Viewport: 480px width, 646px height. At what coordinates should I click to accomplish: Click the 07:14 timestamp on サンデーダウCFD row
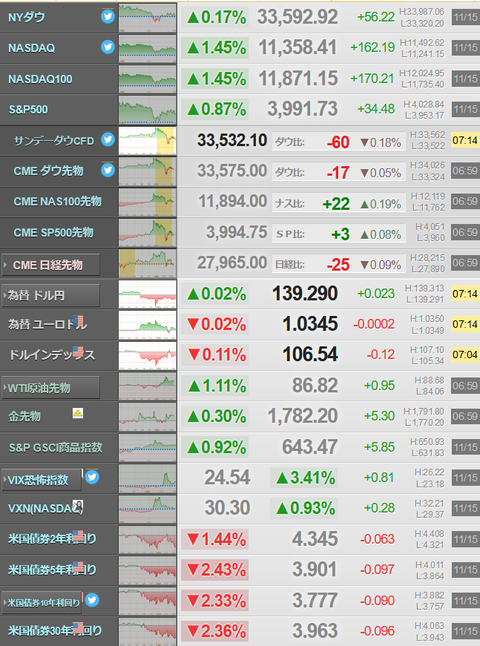465,140
